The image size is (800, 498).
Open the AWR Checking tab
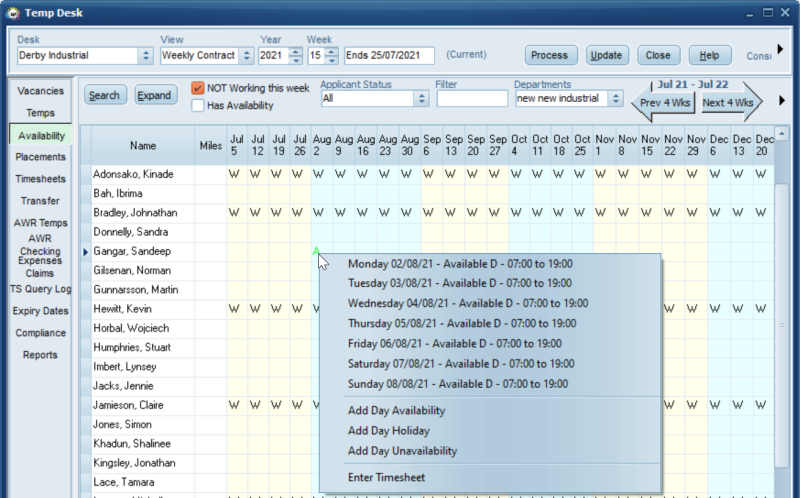click(40, 244)
